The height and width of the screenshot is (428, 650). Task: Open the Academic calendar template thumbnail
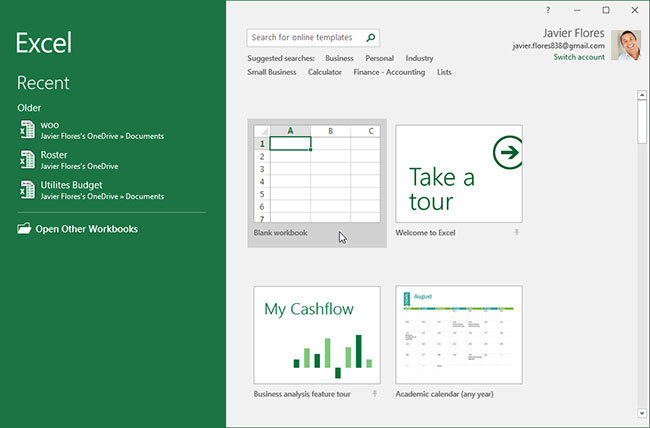pyautogui.click(x=459, y=334)
